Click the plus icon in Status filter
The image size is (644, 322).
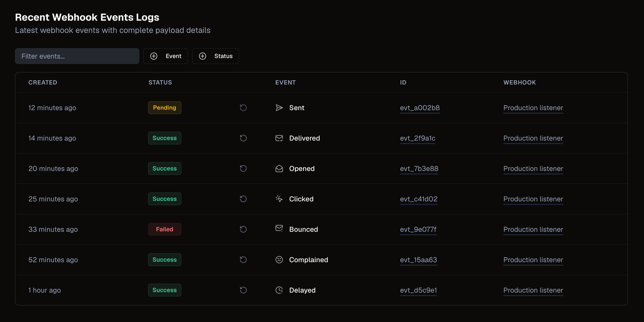[203, 56]
